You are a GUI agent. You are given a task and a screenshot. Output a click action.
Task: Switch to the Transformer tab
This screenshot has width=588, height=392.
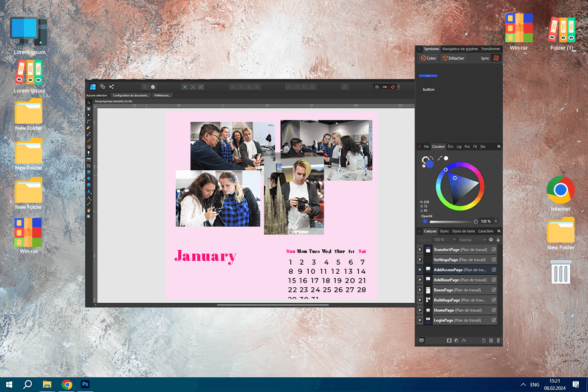tap(491, 49)
